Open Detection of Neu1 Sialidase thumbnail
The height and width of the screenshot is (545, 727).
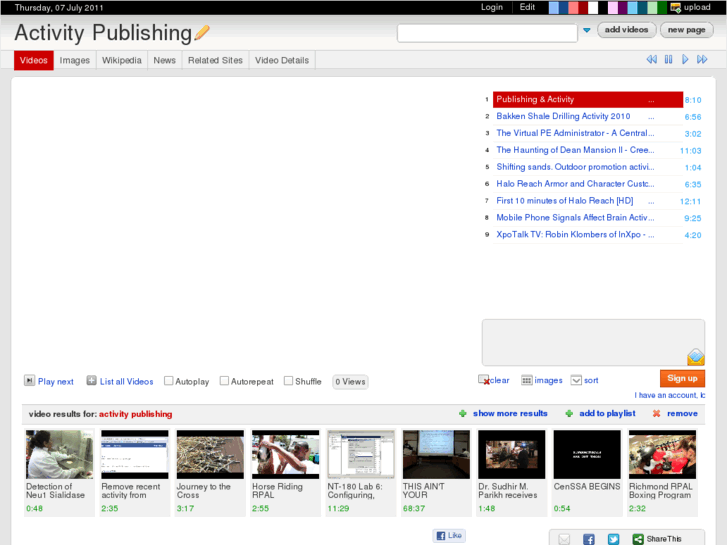59,454
